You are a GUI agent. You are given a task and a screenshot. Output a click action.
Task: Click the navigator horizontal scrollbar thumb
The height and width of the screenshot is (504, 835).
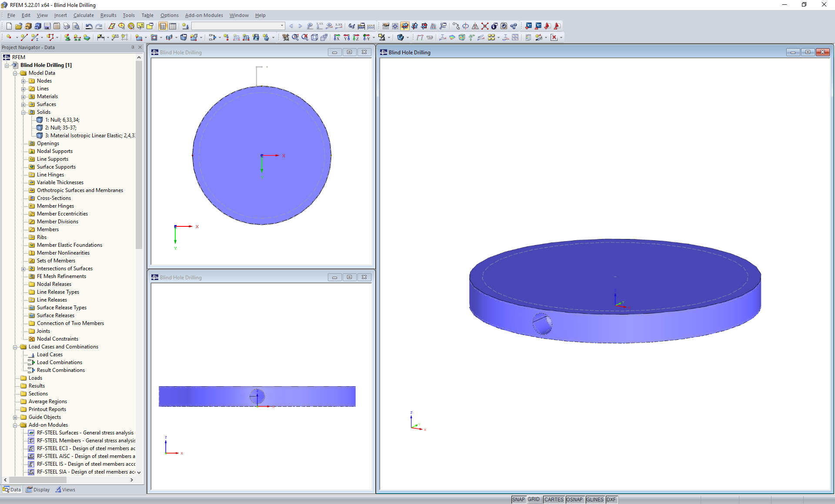37,480
